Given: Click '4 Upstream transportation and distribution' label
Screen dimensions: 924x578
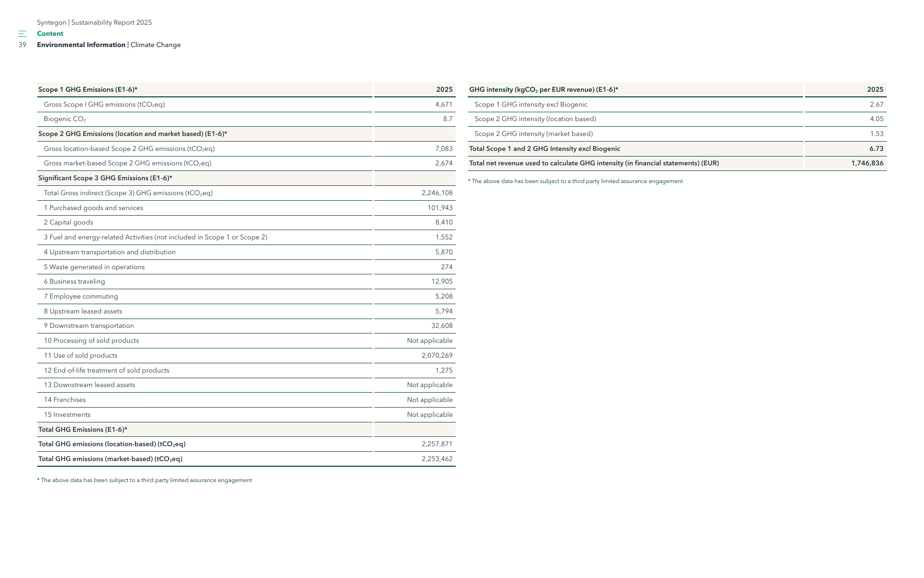Looking at the screenshot, I should [x=110, y=252].
